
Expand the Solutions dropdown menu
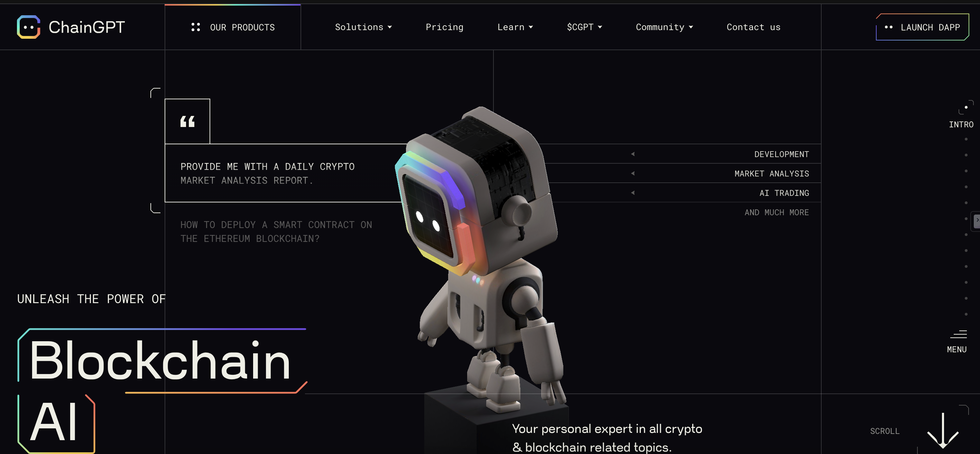coord(363,27)
